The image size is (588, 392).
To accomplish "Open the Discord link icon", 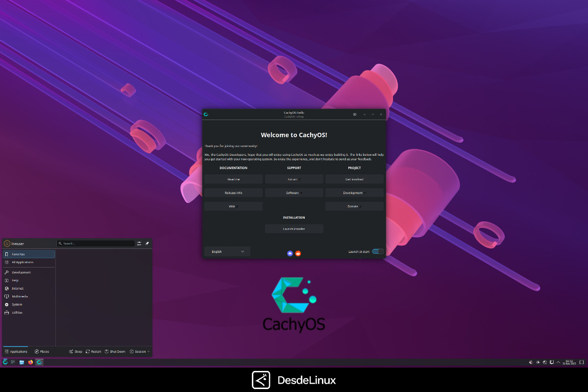I will (290, 253).
